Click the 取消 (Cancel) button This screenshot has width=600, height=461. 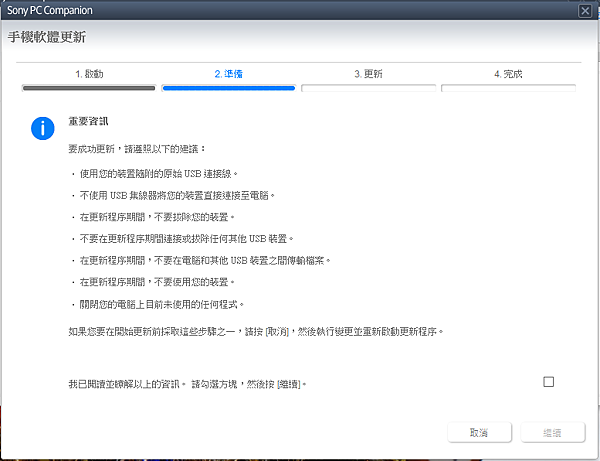pos(479,432)
